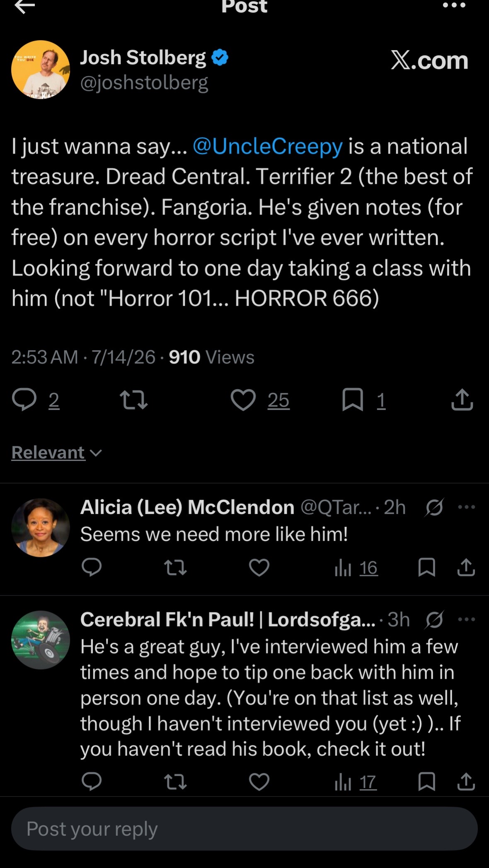Bookmark Cerebral Fk'n Paul's reply
The image size is (489, 868).
(426, 782)
